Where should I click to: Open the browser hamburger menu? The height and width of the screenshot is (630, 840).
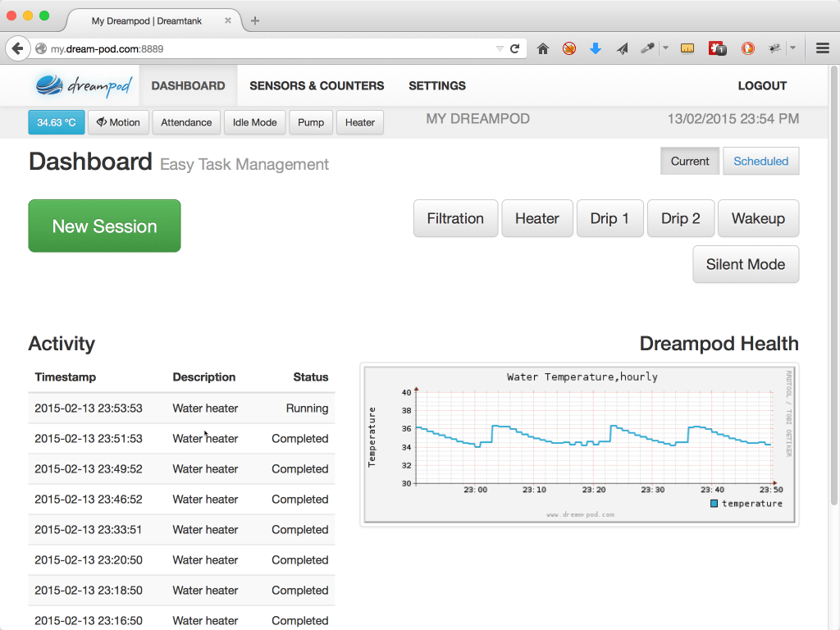coord(823,48)
